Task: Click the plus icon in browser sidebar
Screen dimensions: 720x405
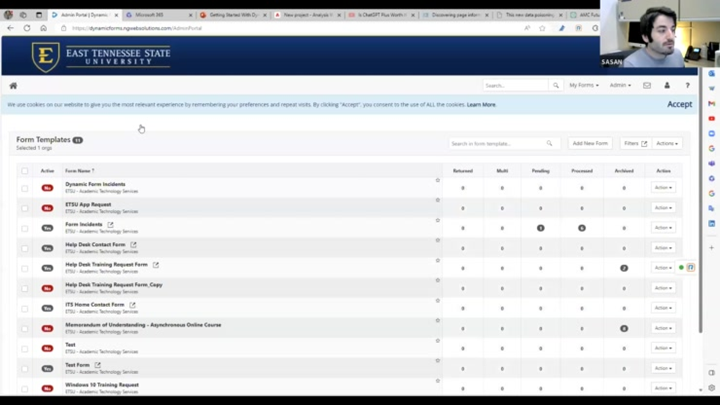Action: [x=711, y=248]
